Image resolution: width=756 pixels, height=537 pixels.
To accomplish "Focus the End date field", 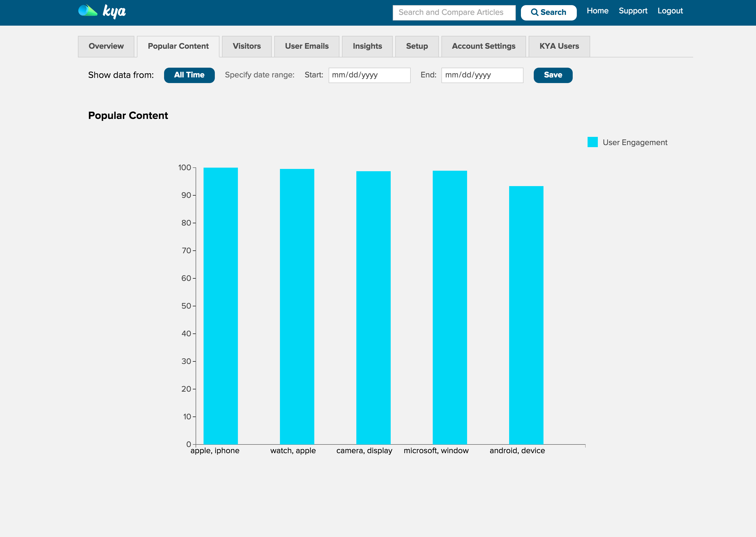I will click(482, 75).
